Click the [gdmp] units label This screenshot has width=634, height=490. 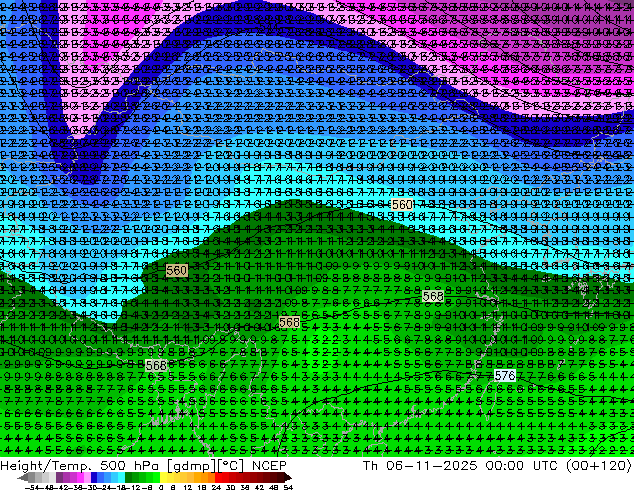click(x=190, y=466)
